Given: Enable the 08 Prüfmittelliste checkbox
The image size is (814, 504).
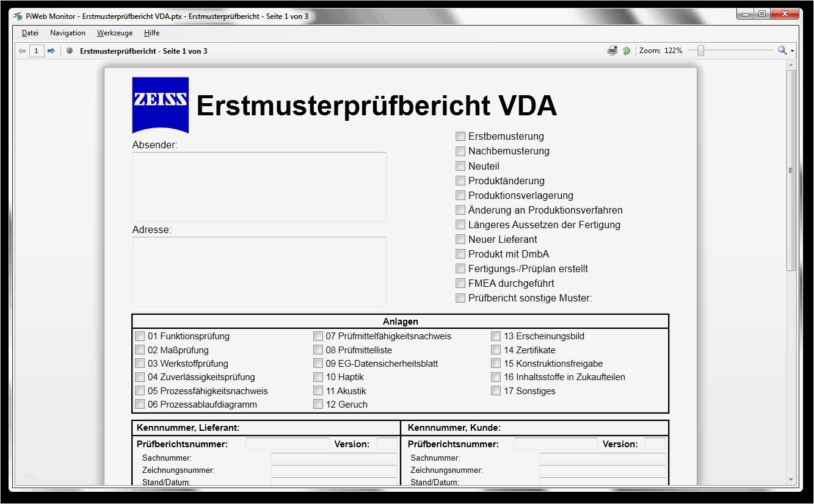Looking at the screenshot, I should pyautogui.click(x=318, y=350).
